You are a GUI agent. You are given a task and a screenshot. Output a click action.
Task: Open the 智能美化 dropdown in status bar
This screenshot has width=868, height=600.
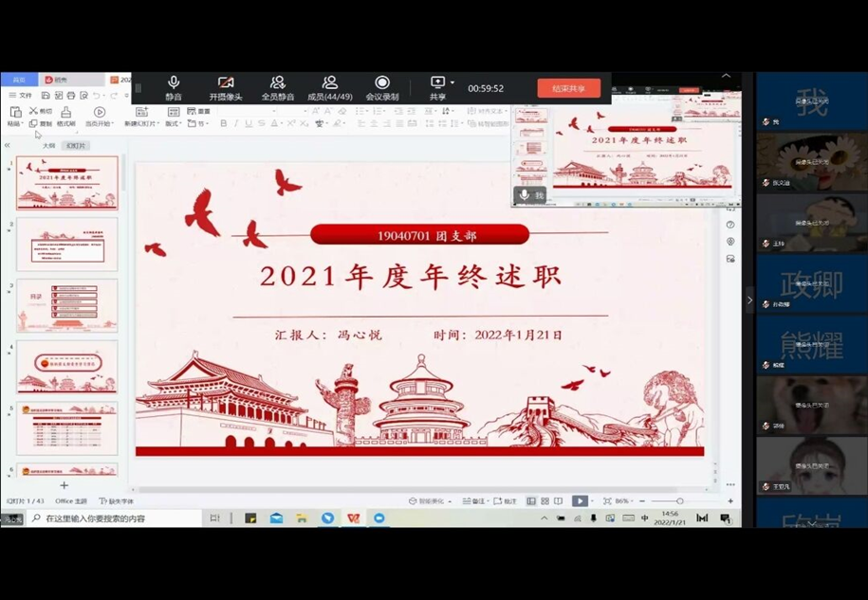[431, 500]
